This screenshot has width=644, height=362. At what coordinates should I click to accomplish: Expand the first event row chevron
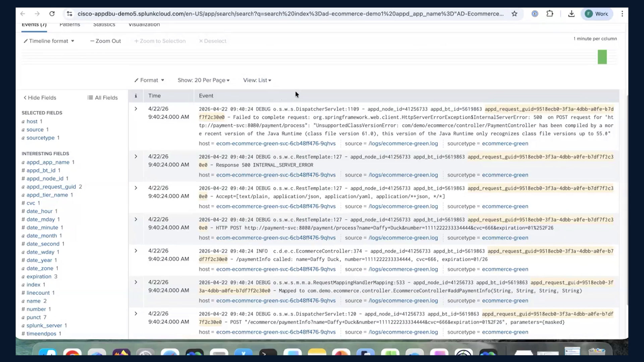click(136, 109)
